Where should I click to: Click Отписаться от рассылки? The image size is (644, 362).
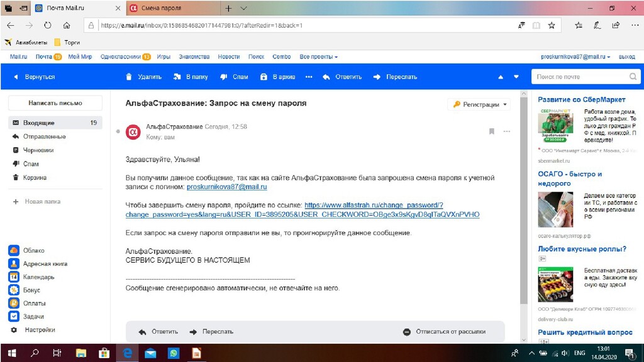coord(445,332)
